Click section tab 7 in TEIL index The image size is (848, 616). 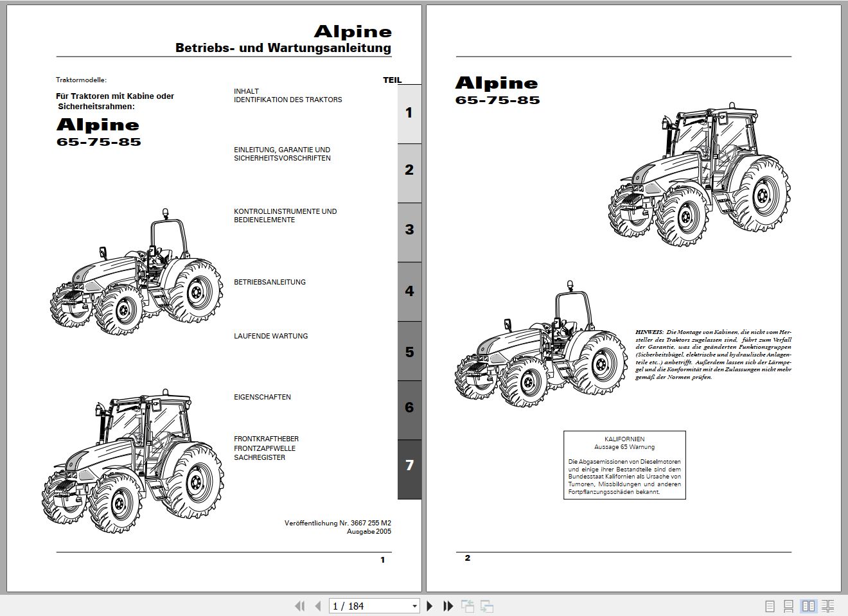409,469
